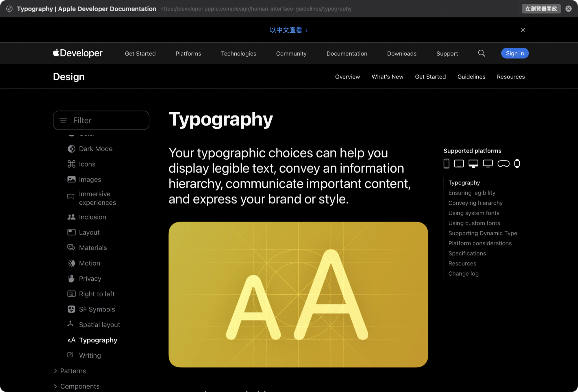The width and height of the screenshot is (578, 392).
Task: Jump to Ensuring legibility section
Action: tap(472, 193)
